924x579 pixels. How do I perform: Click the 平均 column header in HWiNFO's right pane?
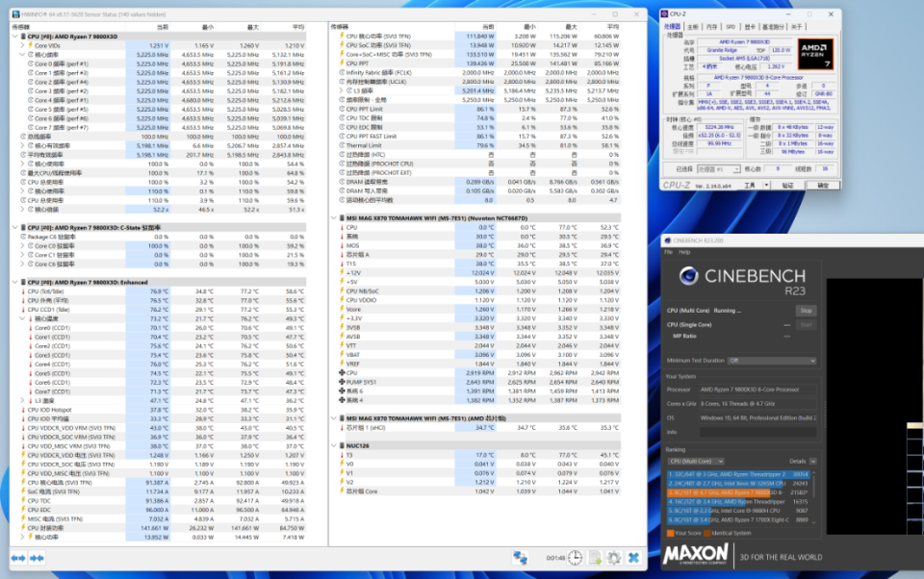coord(599,27)
